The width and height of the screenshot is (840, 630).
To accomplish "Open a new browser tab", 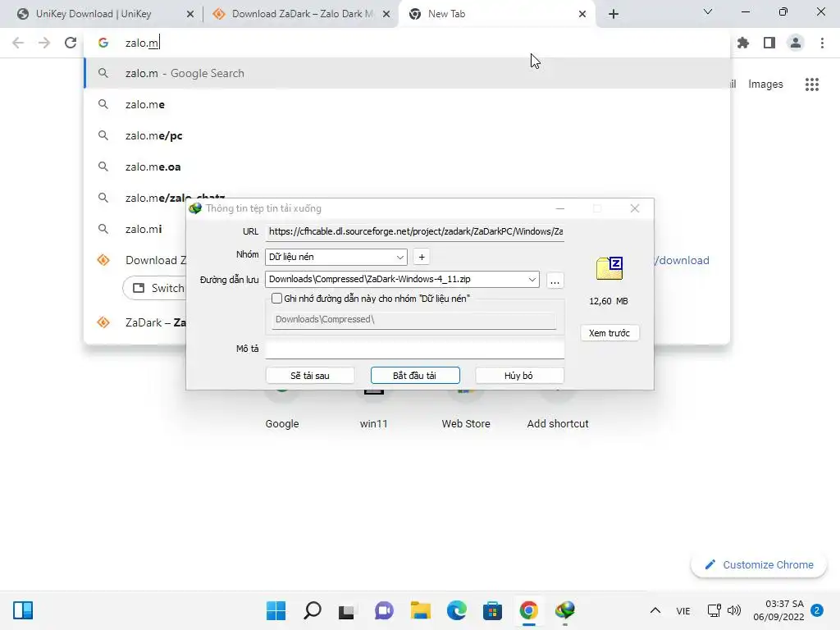I will [614, 14].
